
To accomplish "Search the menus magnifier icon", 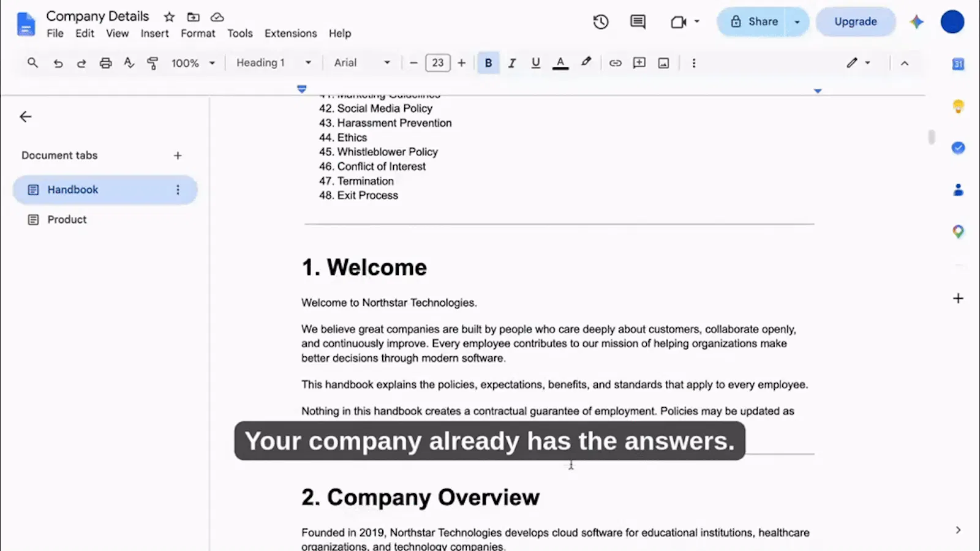I will (32, 62).
